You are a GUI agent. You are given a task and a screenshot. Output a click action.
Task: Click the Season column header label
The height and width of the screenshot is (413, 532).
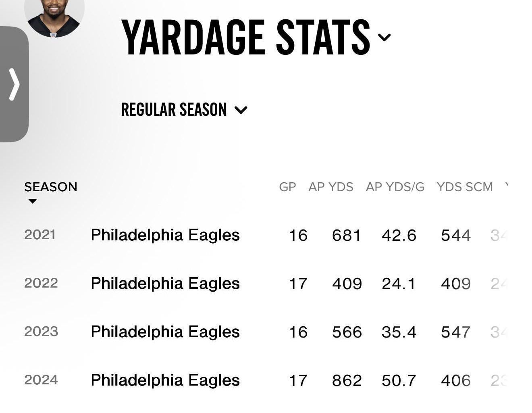50,187
